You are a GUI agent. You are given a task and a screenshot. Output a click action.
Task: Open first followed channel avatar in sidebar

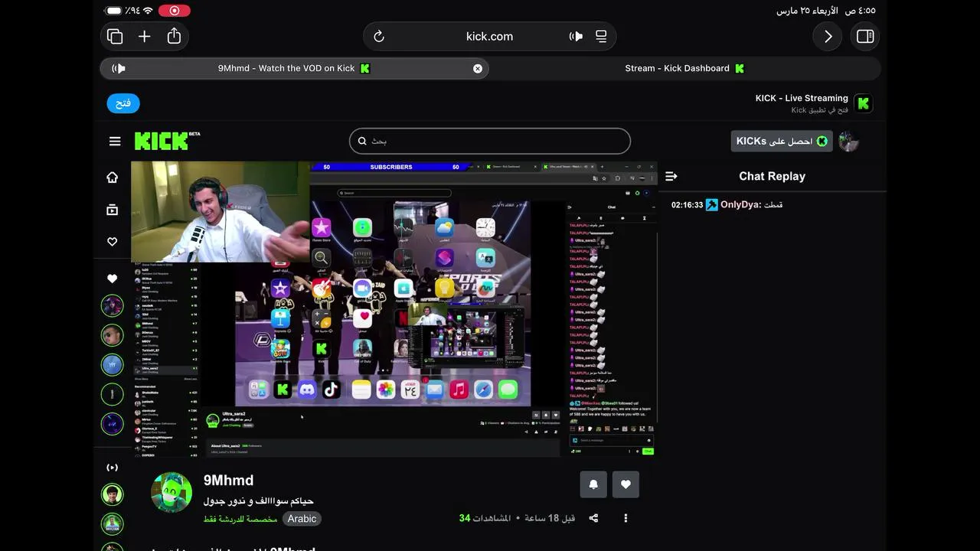(113, 306)
